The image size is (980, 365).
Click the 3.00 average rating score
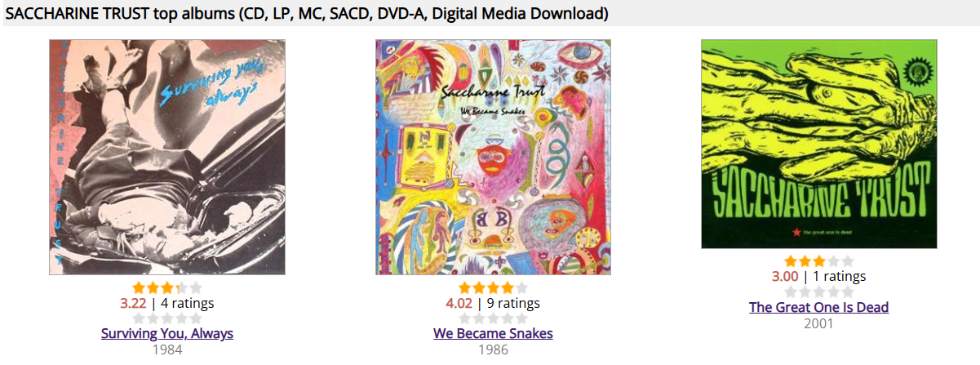[785, 276]
